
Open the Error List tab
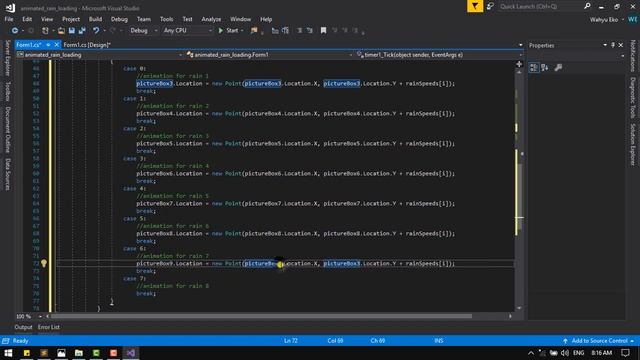point(49,327)
